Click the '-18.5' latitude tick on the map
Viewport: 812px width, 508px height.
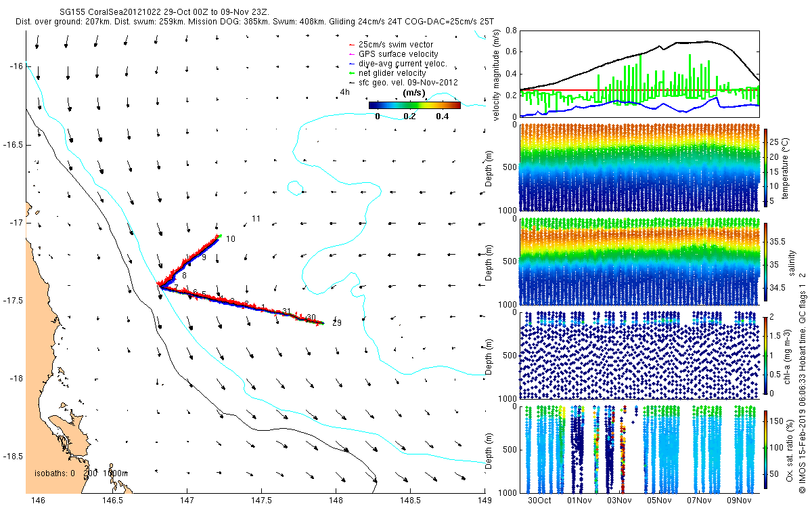[x=14, y=457]
